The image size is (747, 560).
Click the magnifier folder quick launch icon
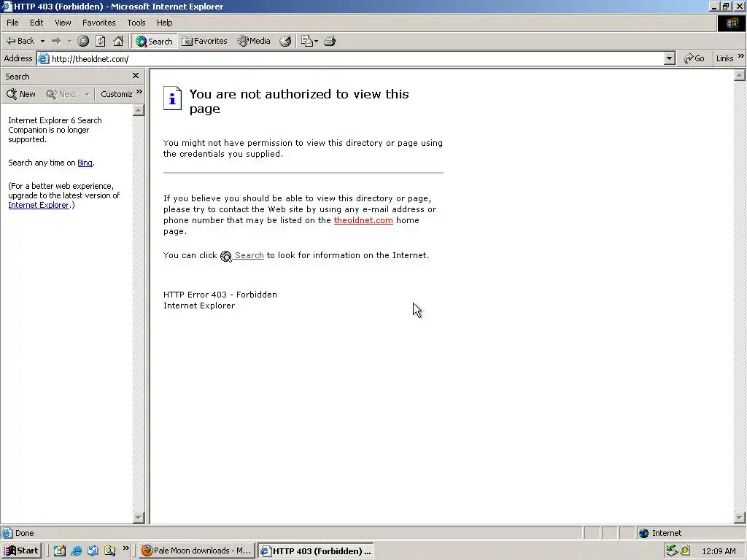[x=109, y=551]
